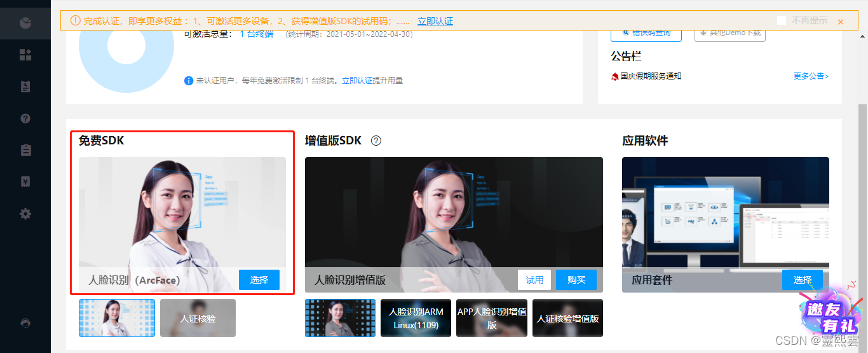Select the ArcFace face recognition thumbnail

[x=117, y=318]
